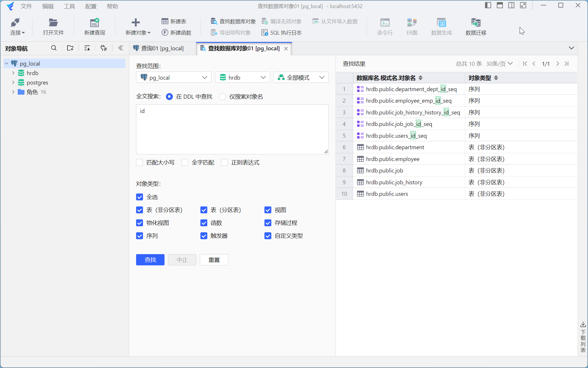Viewport: 588px width, 368px height.
Task: Open the hrdb database dropdown
Action: 242,78
